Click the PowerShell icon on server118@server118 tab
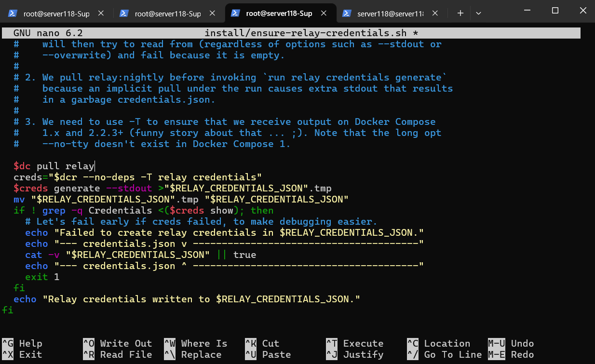595x364 pixels. point(347,13)
